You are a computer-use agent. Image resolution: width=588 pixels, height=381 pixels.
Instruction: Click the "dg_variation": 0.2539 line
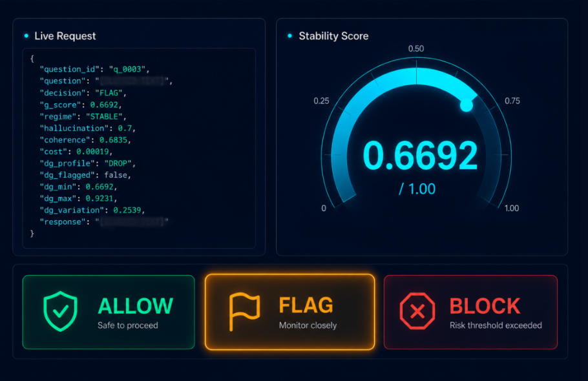(x=92, y=210)
